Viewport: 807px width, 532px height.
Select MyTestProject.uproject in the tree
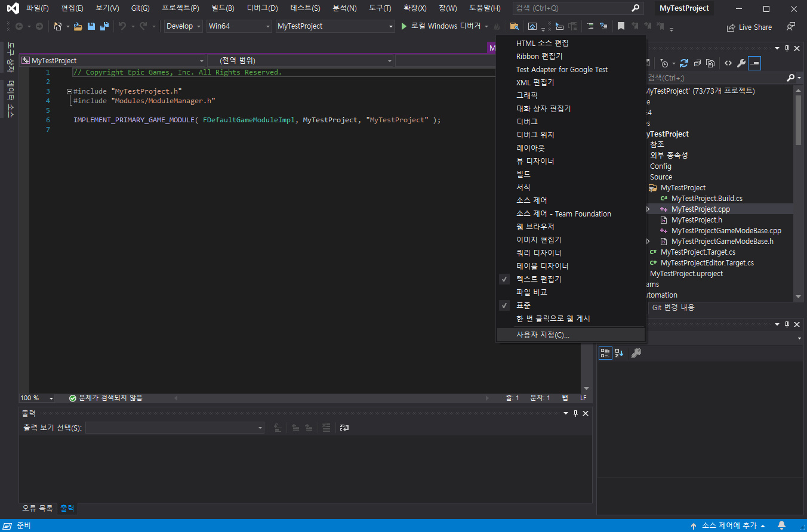click(686, 274)
